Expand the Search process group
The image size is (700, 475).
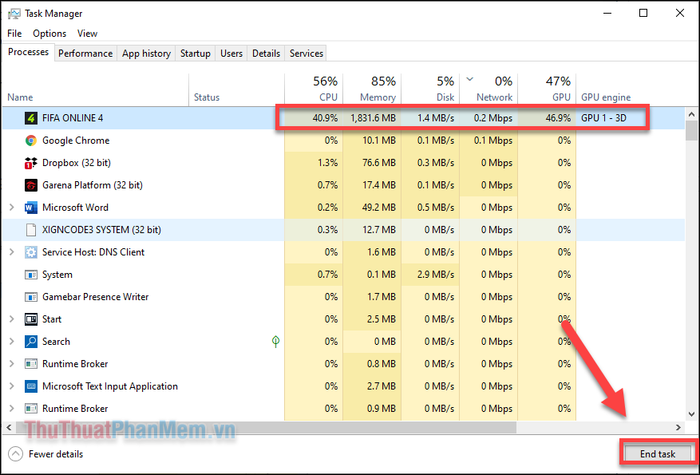(x=12, y=342)
